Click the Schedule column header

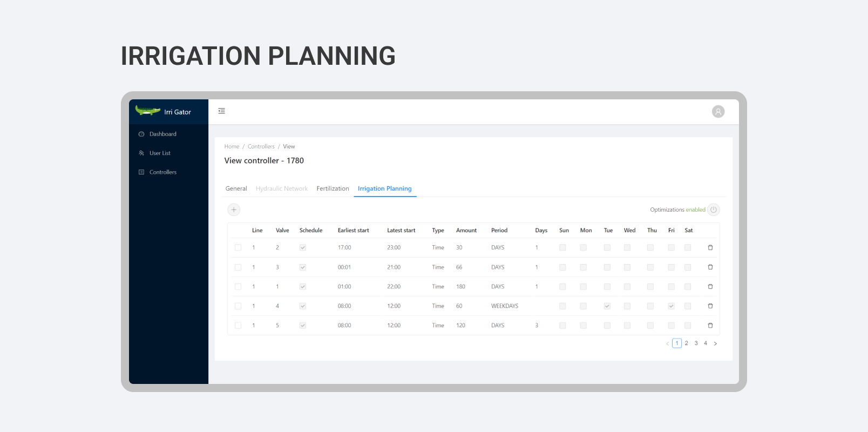coord(311,230)
